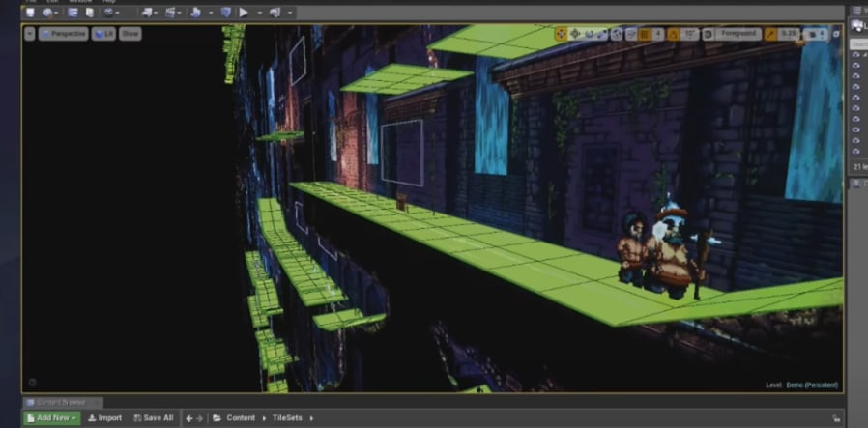
Task: Expand the Launch options dropdown arrow
Action: coord(290,13)
